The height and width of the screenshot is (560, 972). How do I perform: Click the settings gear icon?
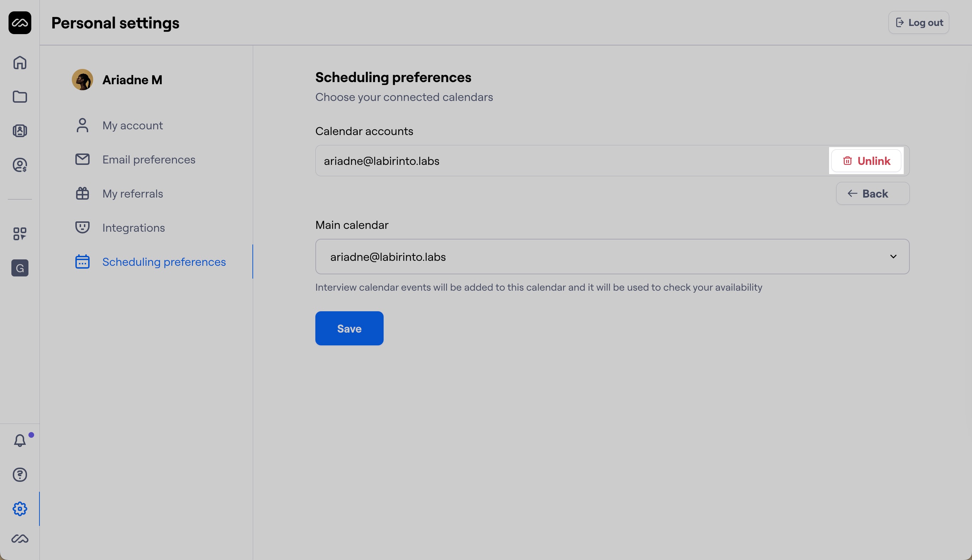click(x=20, y=508)
